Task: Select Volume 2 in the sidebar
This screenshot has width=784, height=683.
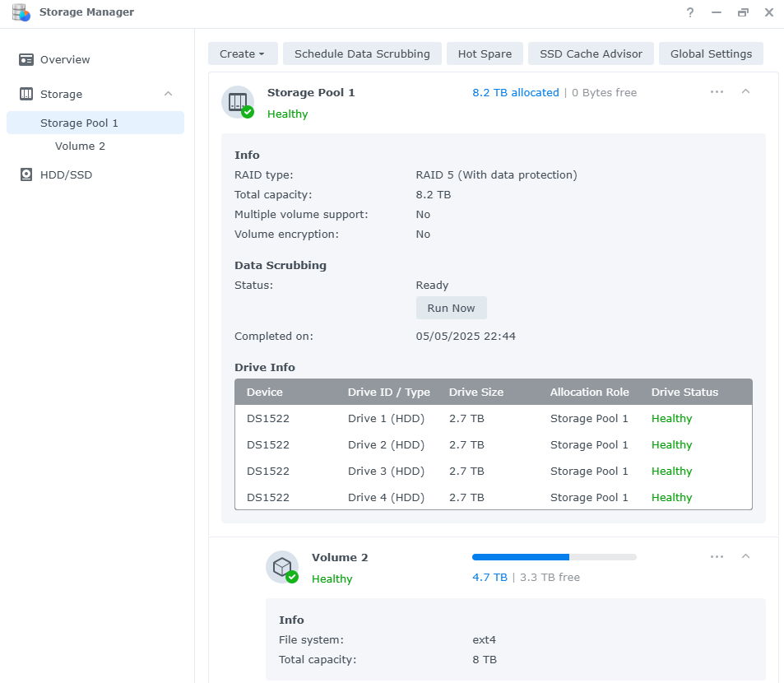Action: pos(80,146)
